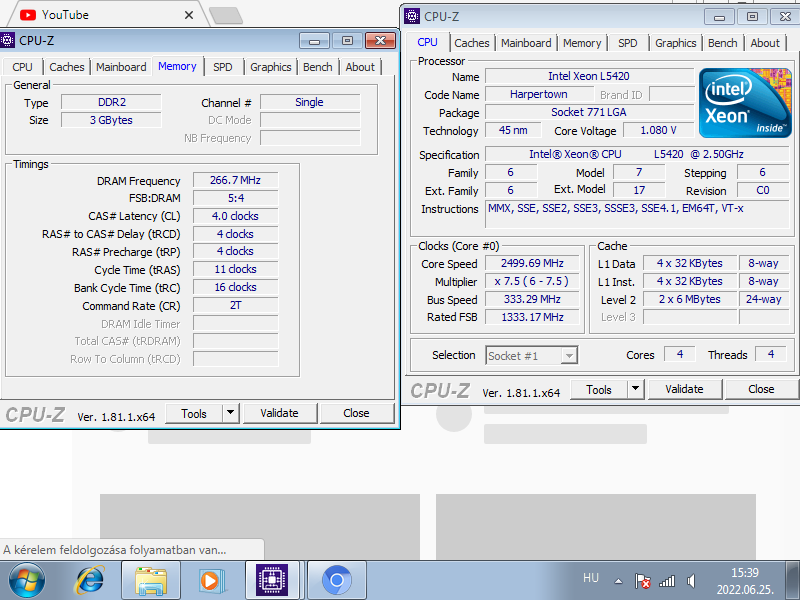Image resolution: width=800 pixels, height=600 pixels.
Task: Open Caches tab in right CPU-Z window
Action: (472, 43)
